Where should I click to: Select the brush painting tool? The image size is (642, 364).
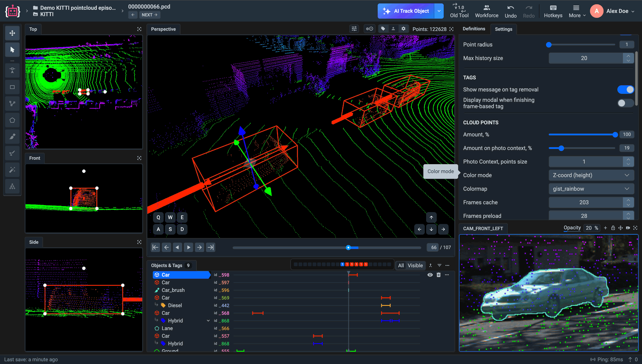point(12,137)
